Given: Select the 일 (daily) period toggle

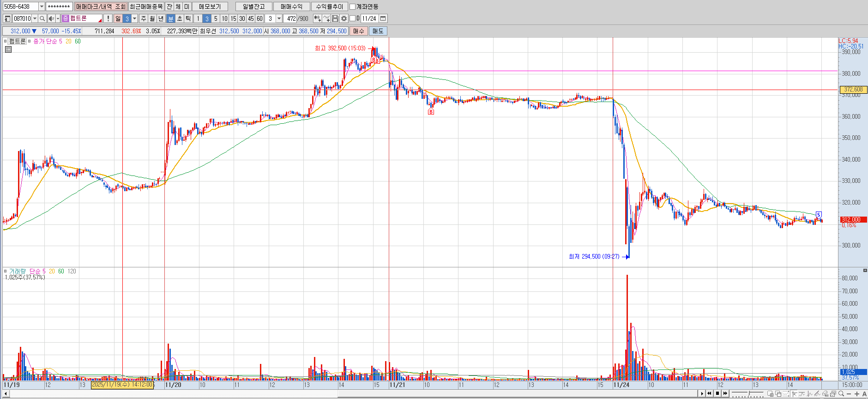Looking at the screenshot, I should click(118, 18).
